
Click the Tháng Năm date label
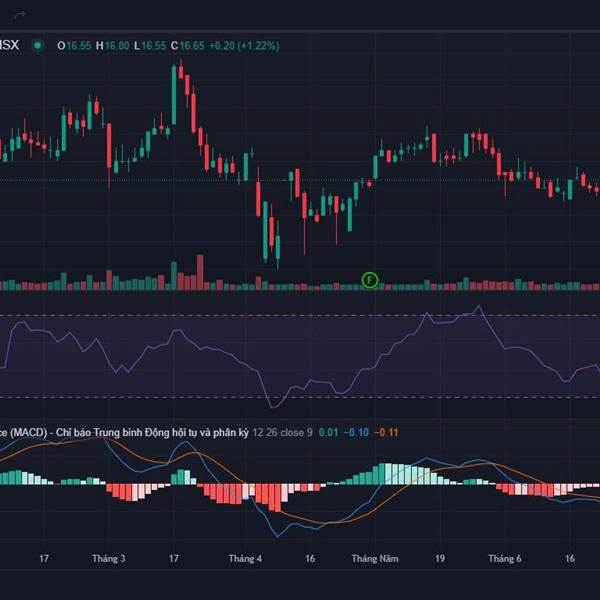pyautogui.click(x=375, y=558)
